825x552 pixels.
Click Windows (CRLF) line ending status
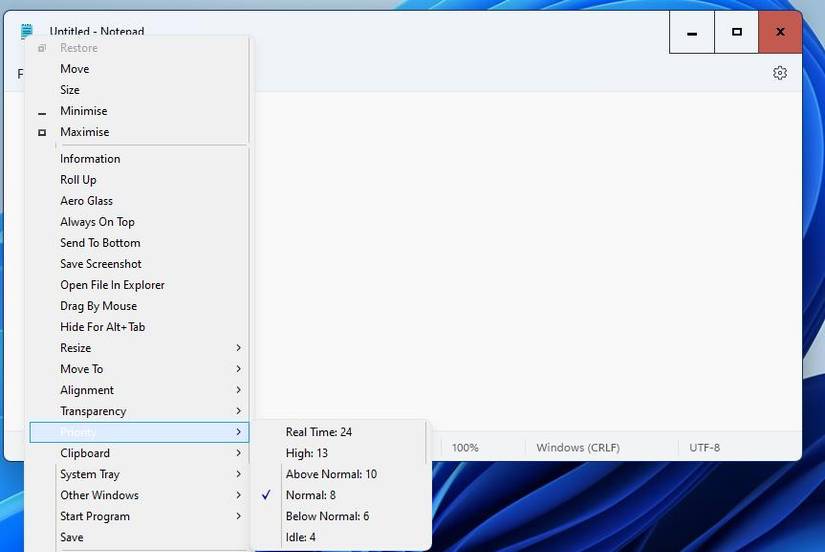pos(578,448)
